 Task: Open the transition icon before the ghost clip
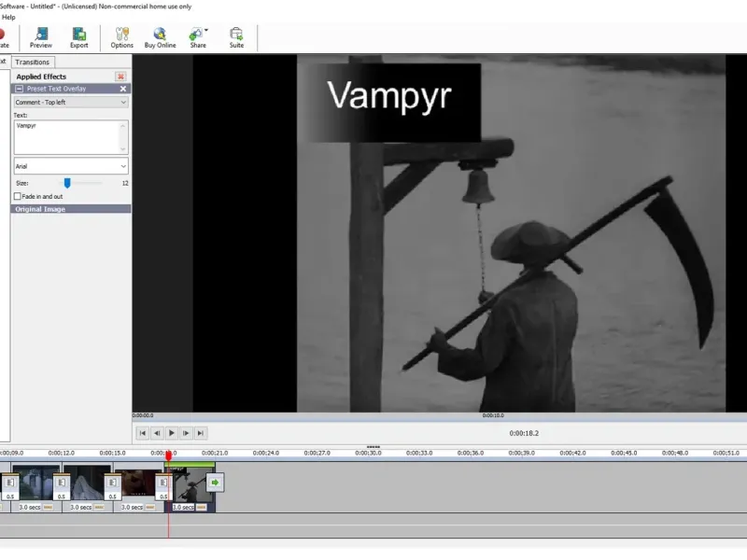pos(62,483)
